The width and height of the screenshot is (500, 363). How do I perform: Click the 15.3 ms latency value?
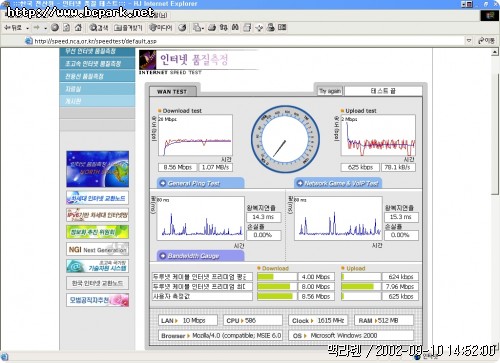pos(401,217)
